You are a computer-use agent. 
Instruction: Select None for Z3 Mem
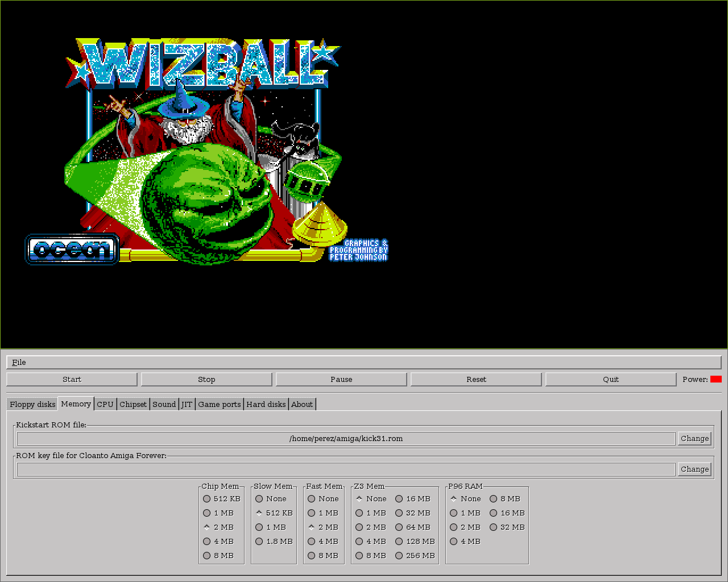(371, 499)
